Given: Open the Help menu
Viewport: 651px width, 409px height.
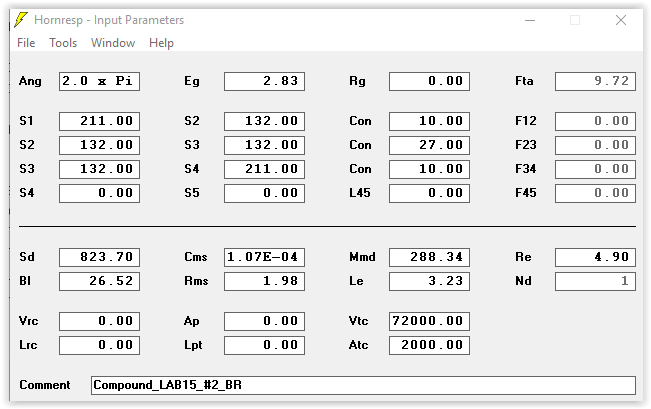Looking at the screenshot, I should tap(161, 43).
